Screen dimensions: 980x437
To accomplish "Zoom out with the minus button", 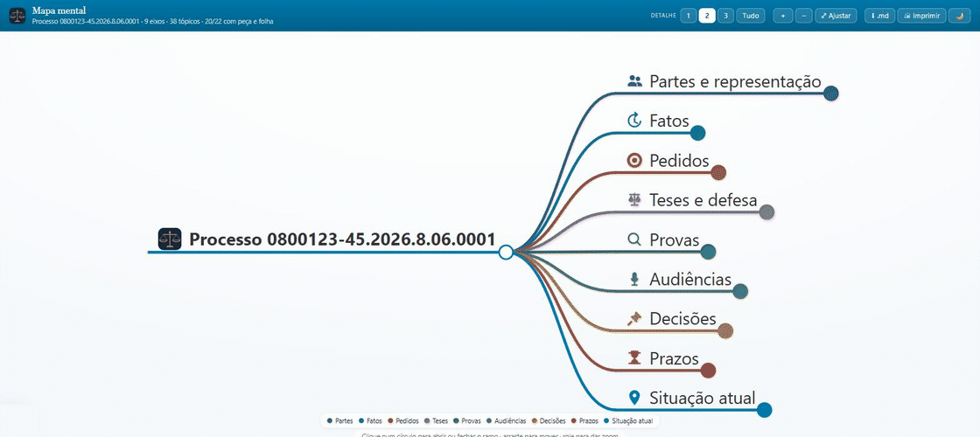I will coord(804,16).
